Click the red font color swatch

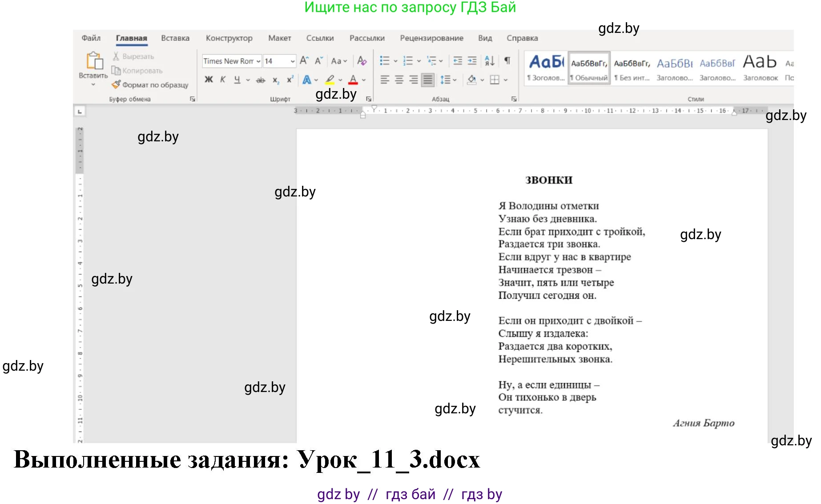click(x=353, y=80)
